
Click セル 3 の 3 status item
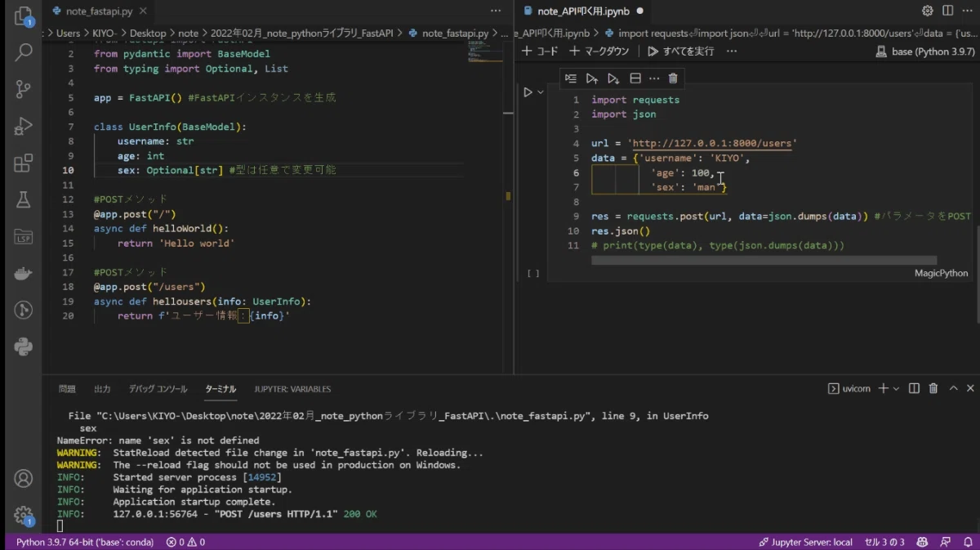pos(885,542)
